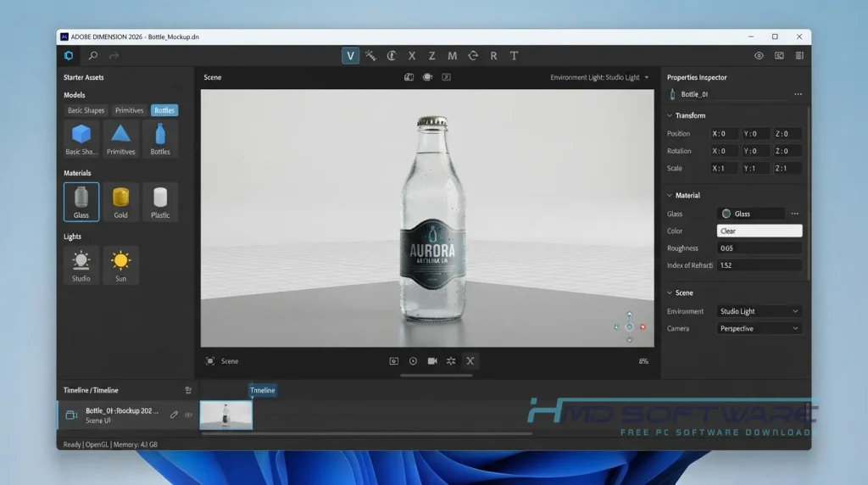Apply the Plastic material

[x=160, y=202]
